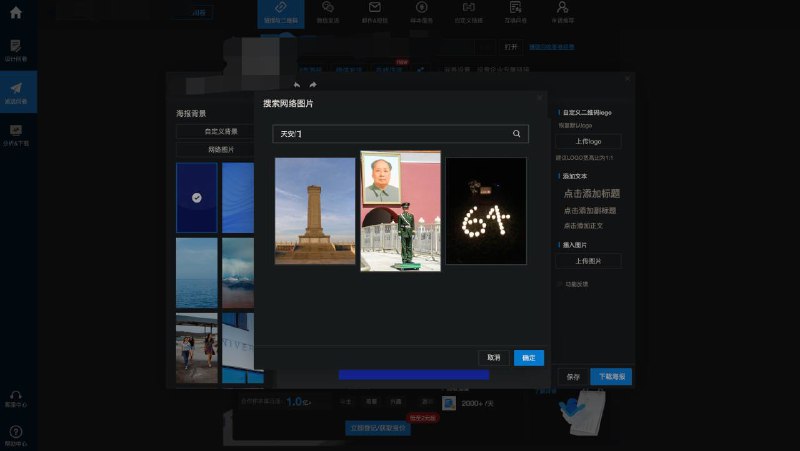Select the white building poster background
Screen dimensions: 800x451
[x=238, y=348]
